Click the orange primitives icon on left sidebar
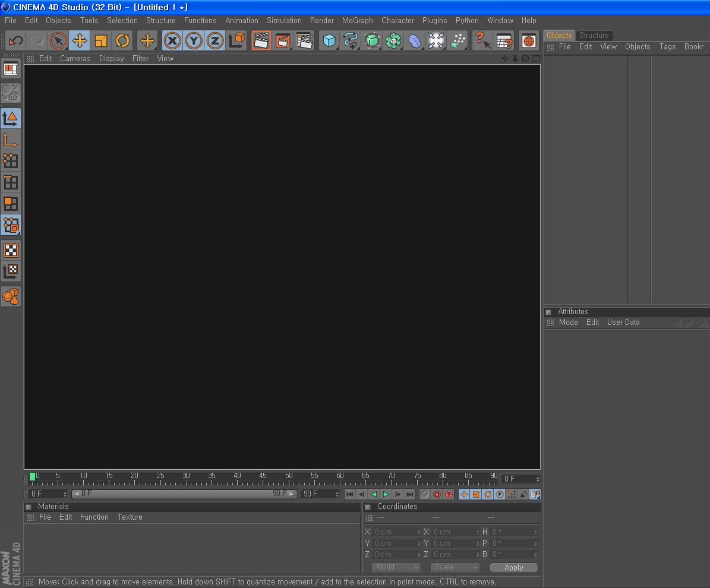The height and width of the screenshot is (588, 710). [11, 296]
